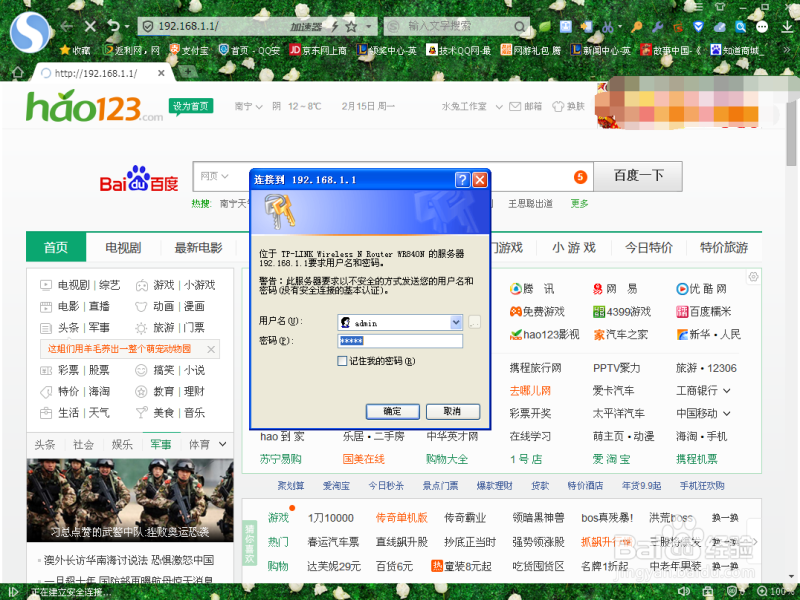This screenshot has width=800, height=600.
Task: Click the speaker mute icon in status bar
Action: point(684,591)
